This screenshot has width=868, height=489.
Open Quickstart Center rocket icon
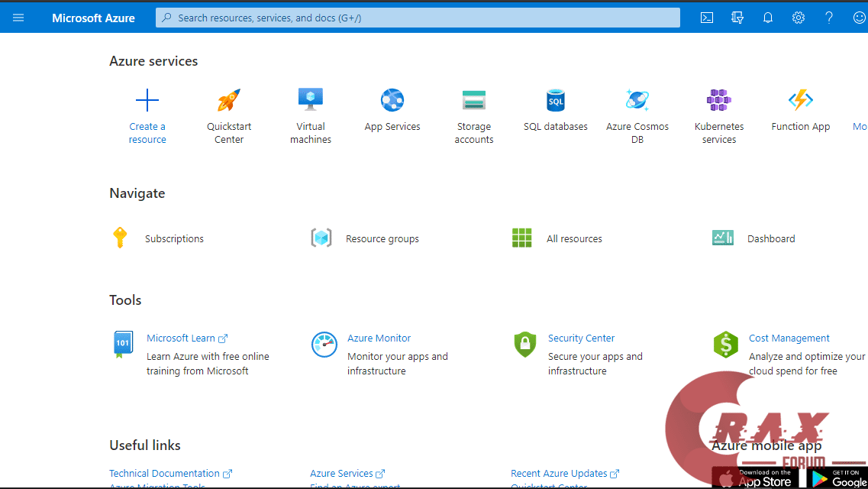point(228,100)
